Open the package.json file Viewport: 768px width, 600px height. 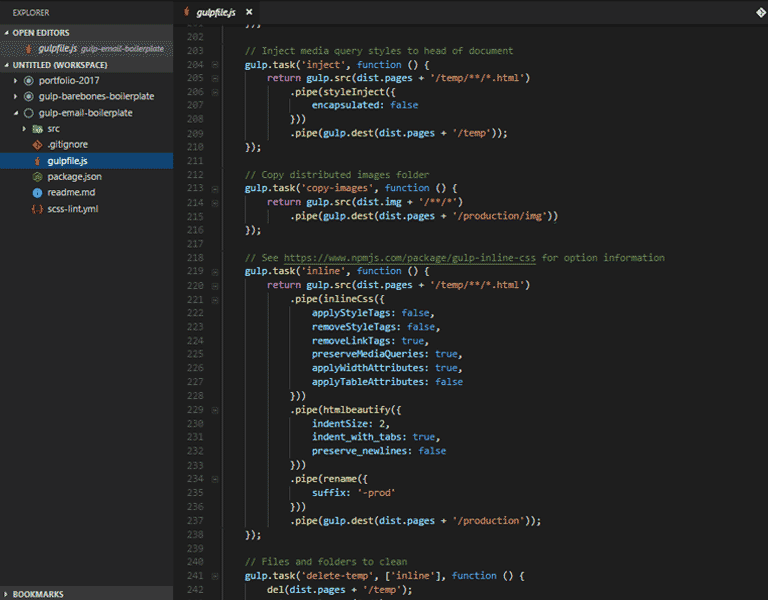[74, 177]
